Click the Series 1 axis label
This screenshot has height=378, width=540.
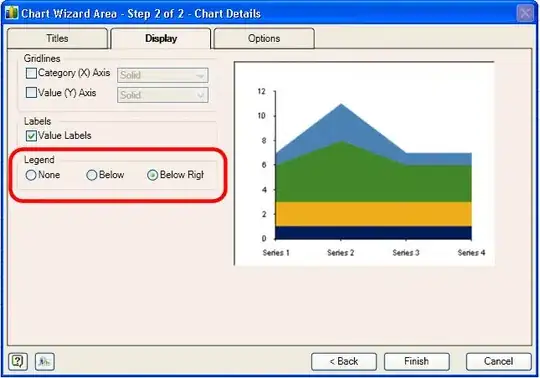pos(276,253)
